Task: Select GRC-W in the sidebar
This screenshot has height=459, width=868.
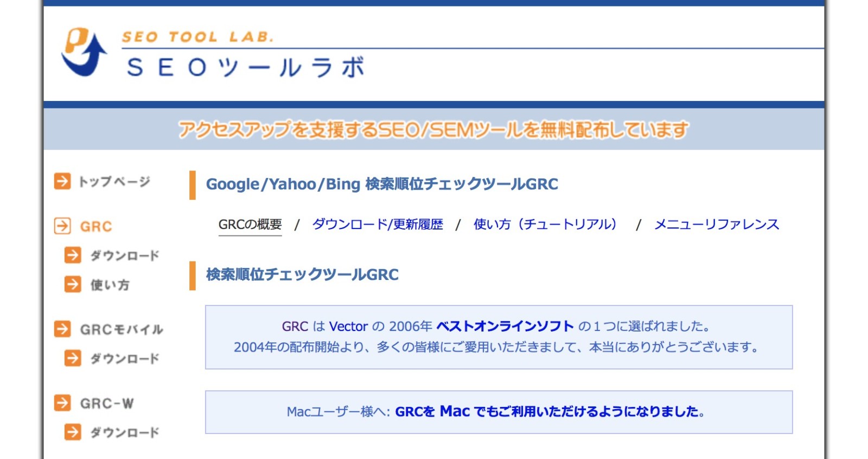Action: 107,403
